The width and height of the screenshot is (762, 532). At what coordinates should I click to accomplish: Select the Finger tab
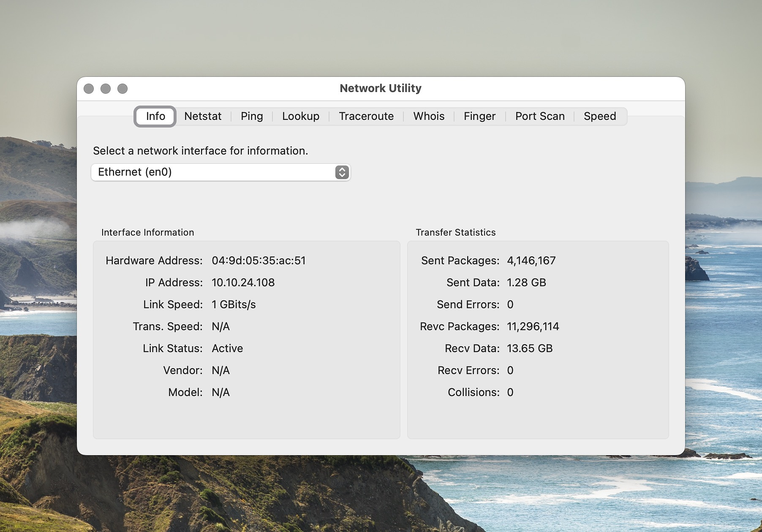[x=479, y=116]
